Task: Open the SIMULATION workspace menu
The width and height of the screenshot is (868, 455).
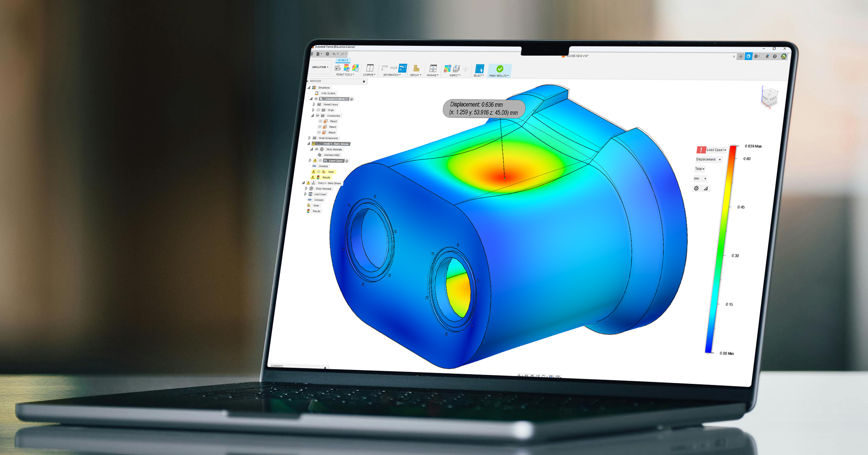Action: (x=320, y=67)
